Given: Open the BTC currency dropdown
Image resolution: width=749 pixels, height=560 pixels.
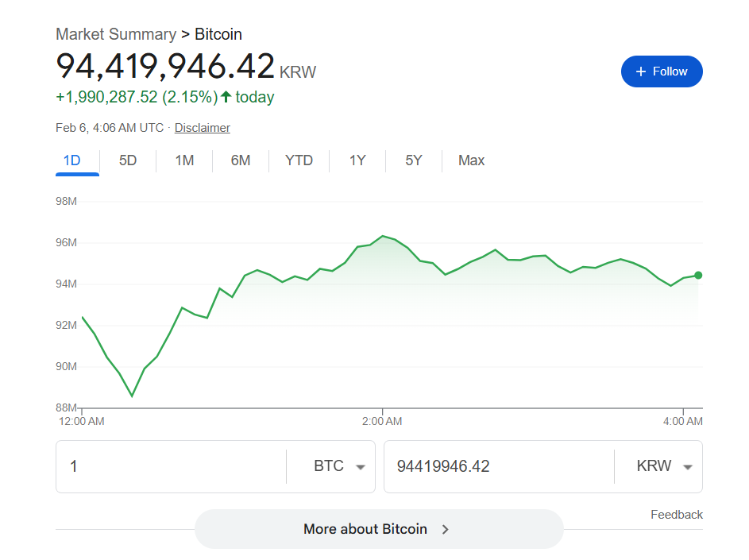Looking at the screenshot, I should point(339,466).
